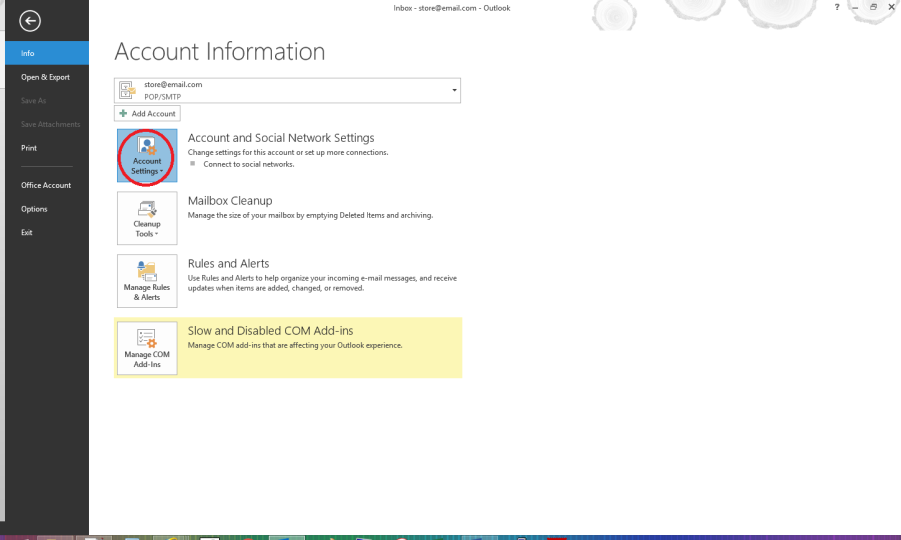Click the account envelope icon in selector
Viewport: 901px width, 540px height.
coord(127,90)
